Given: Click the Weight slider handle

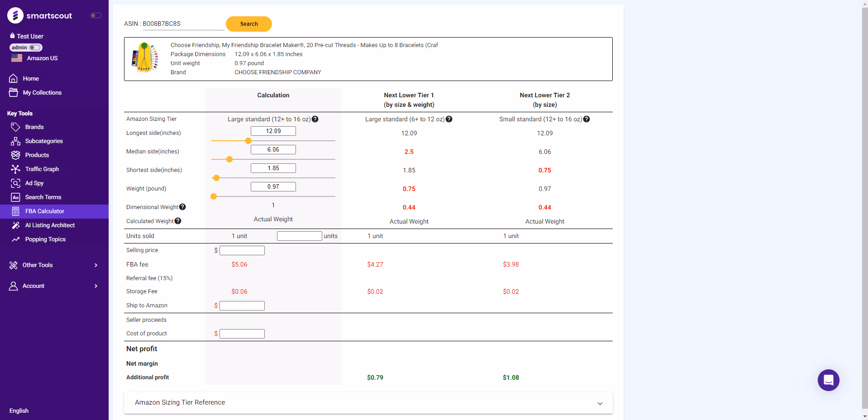Looking at the screenshot, I should (x=214, y=196).
